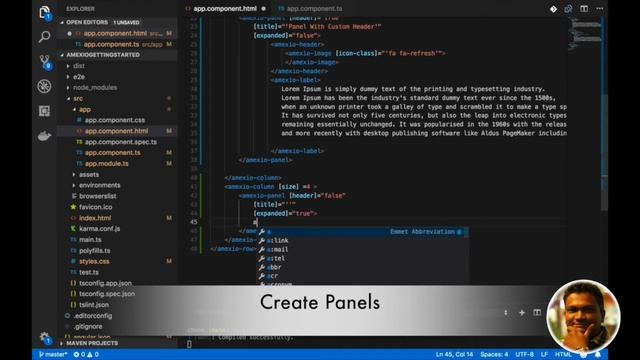Viewport: 640px width, 360px height.
Task: Select the abbr Emmet suggestion
Action: click(x=362, y=267)
